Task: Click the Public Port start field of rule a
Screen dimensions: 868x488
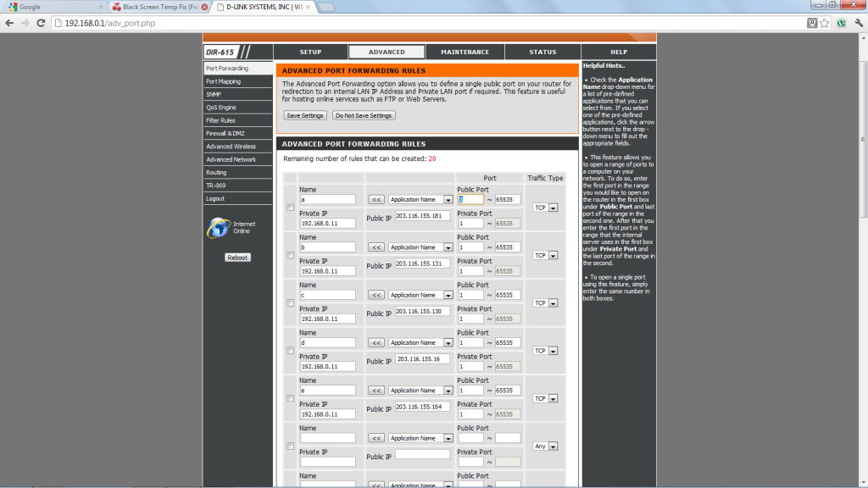Action: tap(471, 200)
